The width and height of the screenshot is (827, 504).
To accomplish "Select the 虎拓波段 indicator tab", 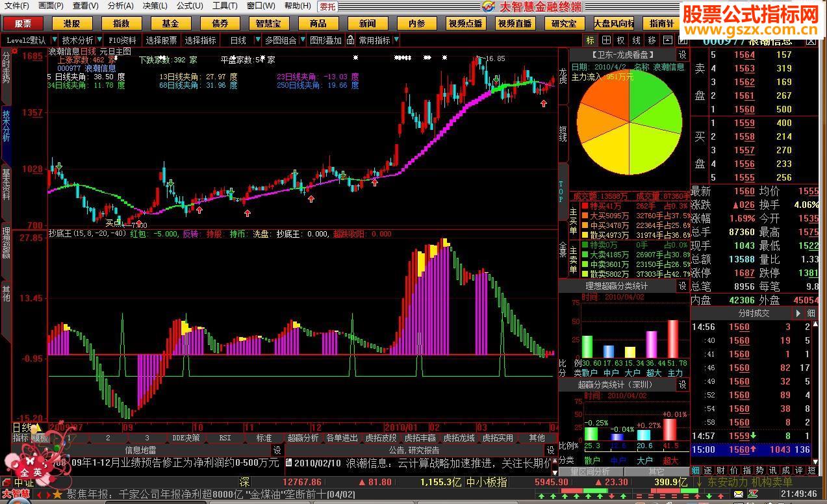I will coord(381,438).
